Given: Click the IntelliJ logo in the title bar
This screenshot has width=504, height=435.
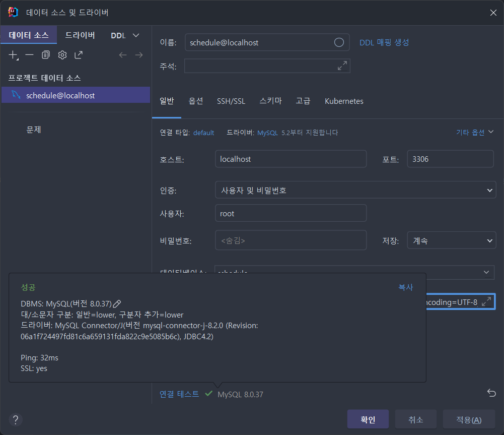Looking at the screenshot, I should (13, 12).
